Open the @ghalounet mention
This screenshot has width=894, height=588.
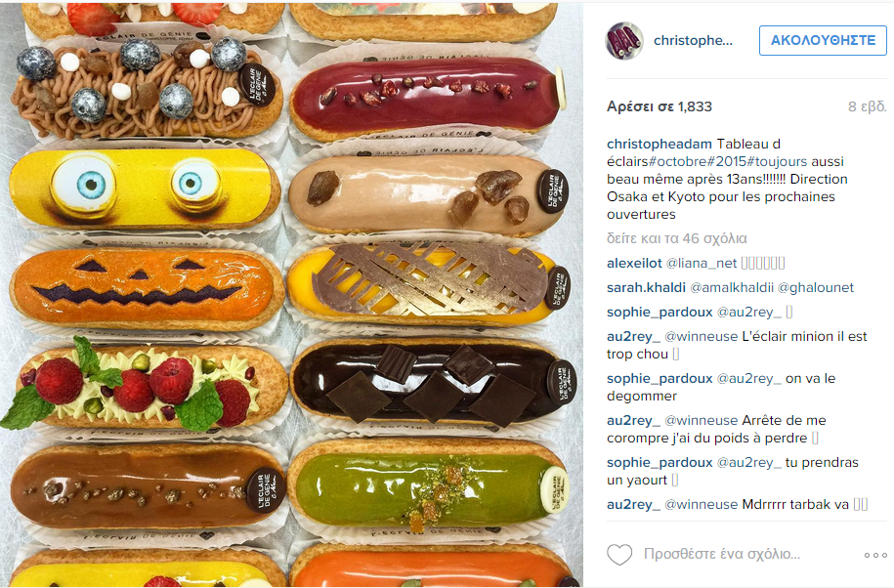click(x=815, y=288)
